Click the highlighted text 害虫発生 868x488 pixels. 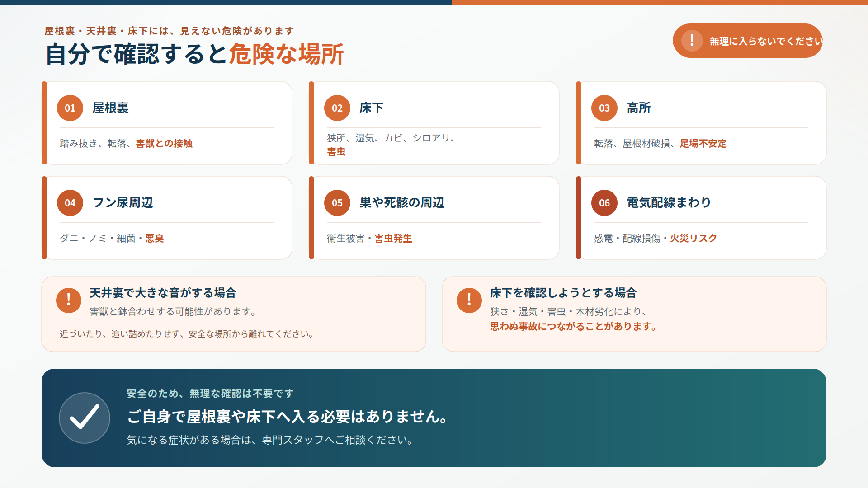393,239
